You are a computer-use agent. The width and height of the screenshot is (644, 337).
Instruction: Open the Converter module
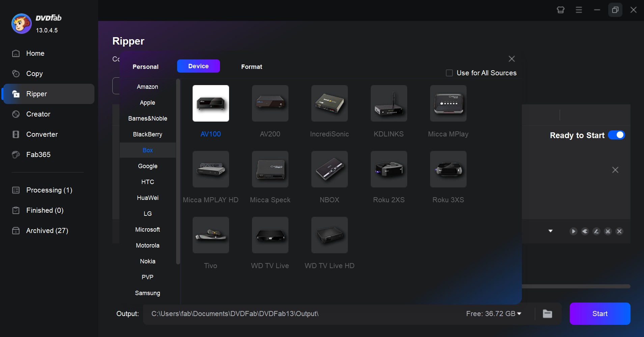click(x=42, y=134)
